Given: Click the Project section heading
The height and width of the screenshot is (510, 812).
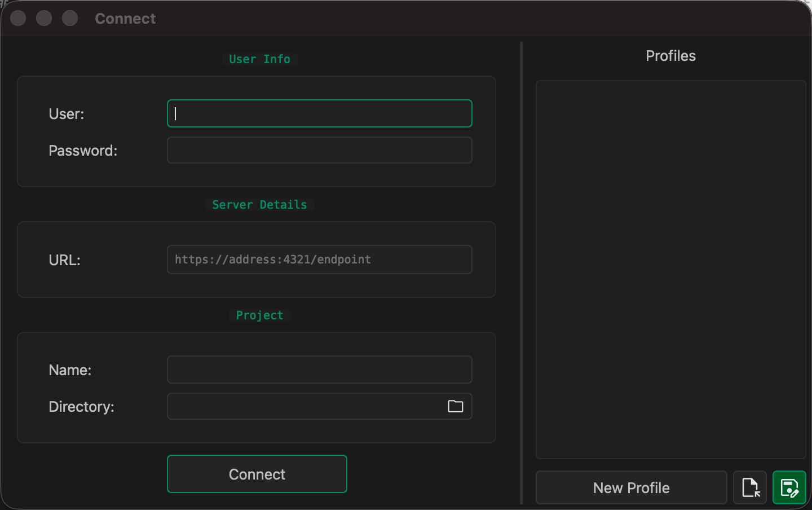Looking at the screenshot, I should point(259,315).
